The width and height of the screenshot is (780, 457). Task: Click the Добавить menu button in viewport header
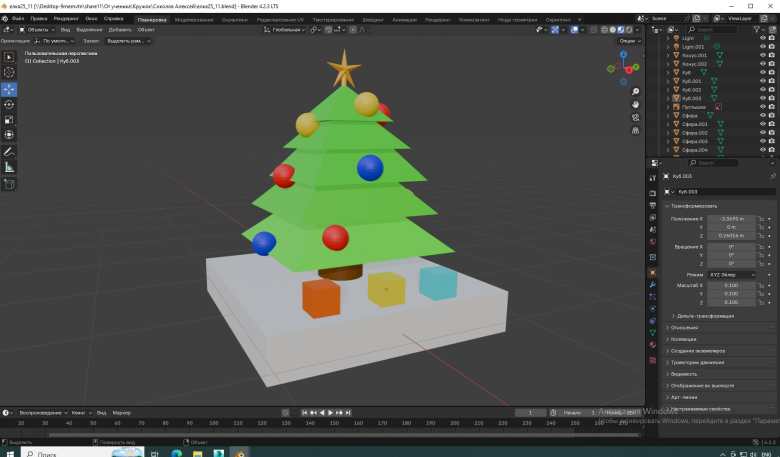[x=119, y=30]
